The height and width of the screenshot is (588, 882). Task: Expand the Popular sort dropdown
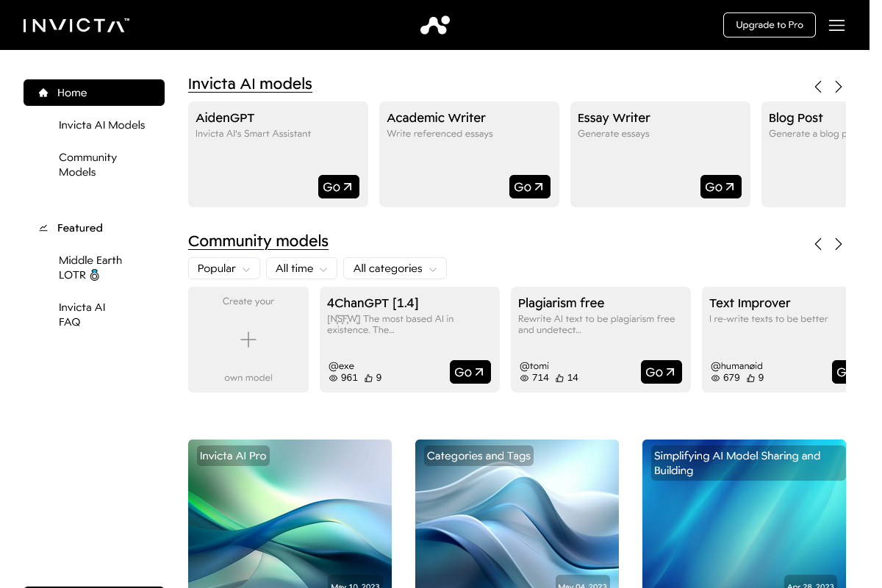[224, 269]
